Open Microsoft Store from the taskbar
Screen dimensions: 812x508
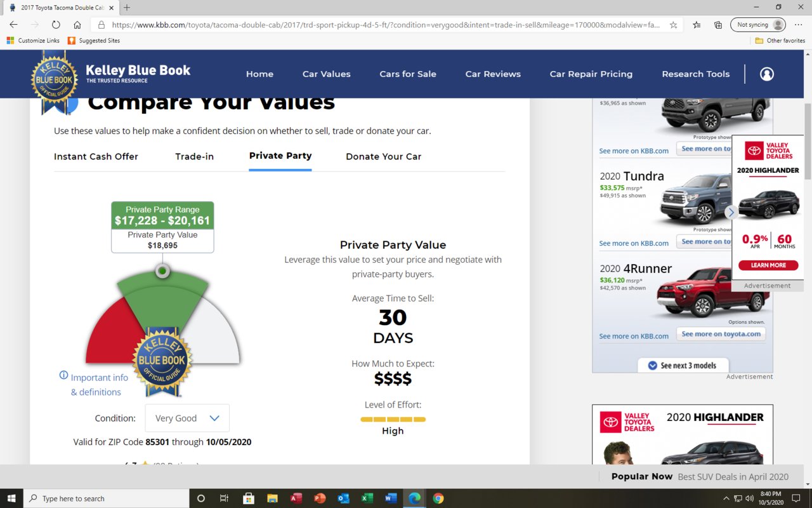pyautogui.click(x=248, y=498)
